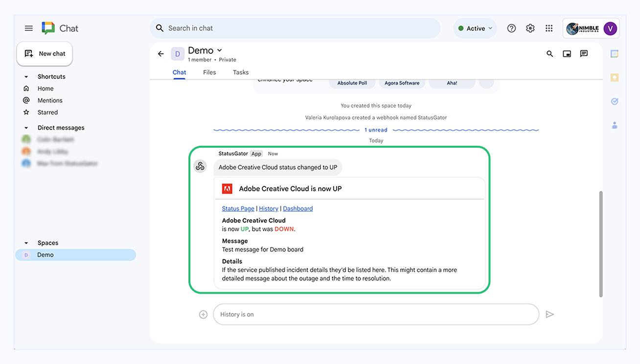The image size is (640, 364).
Task: Open Google Tasks from the side panel
Action: [615, 101]
